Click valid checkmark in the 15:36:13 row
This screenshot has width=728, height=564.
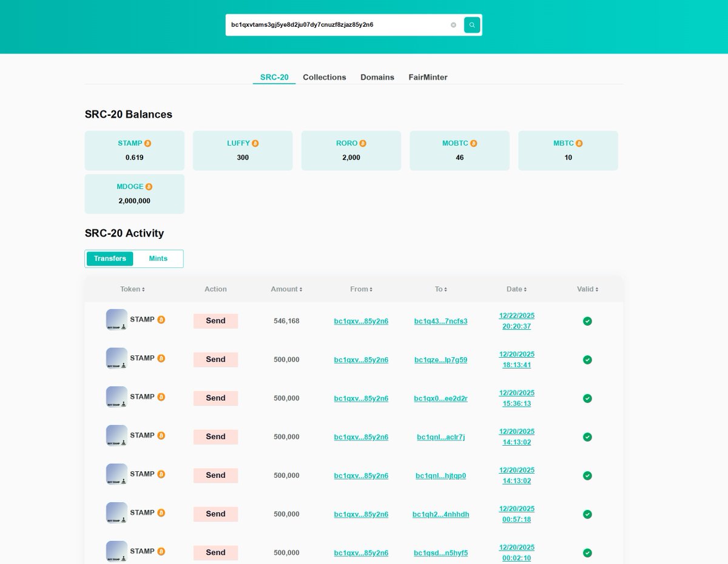click(x=587, y=398)
